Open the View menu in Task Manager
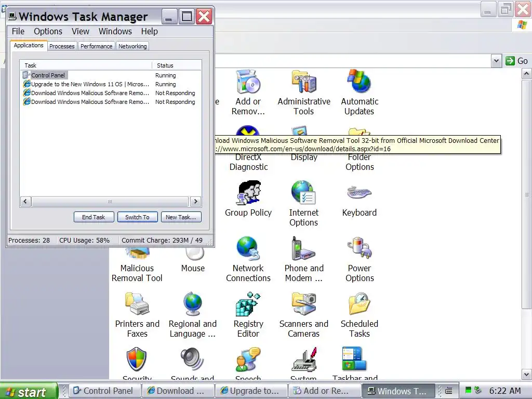This screenshot has height=399, width=532. pyautogui.click(x=81, y=31)
